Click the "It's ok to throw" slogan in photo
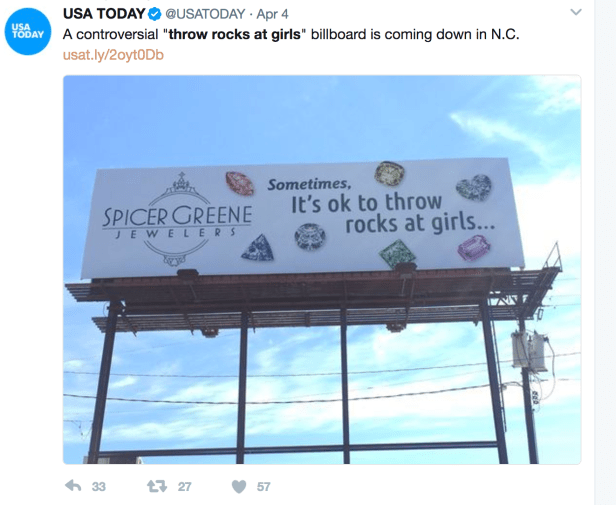The image size is (616, 505). coord(367,203)
